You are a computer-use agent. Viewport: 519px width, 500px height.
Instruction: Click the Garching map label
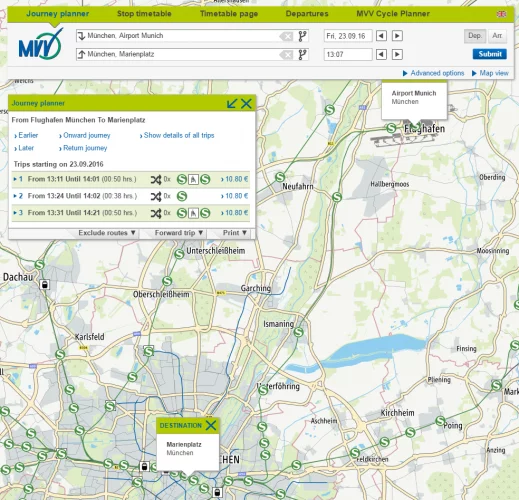click(256, 288)
